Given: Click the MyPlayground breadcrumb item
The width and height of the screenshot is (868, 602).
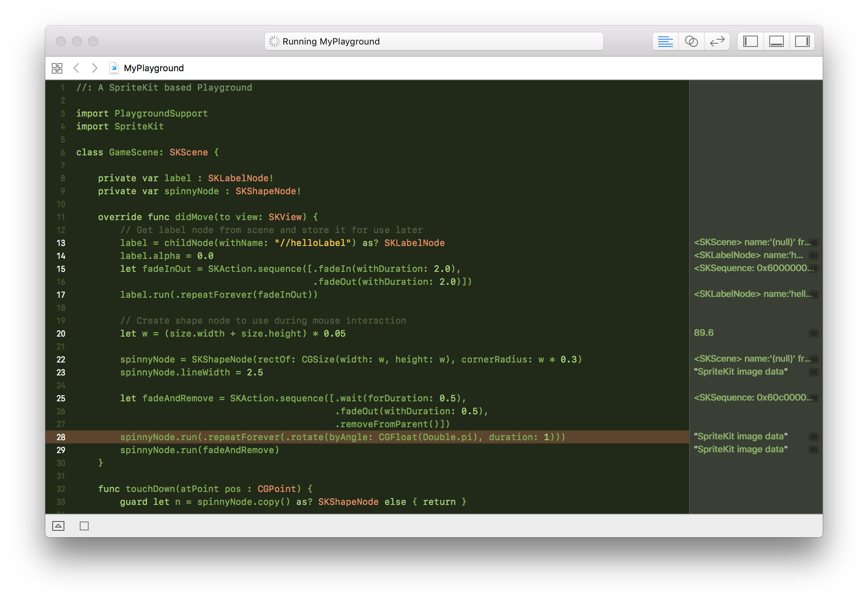Looking at the screenshot, I should (x=153, y=68).
